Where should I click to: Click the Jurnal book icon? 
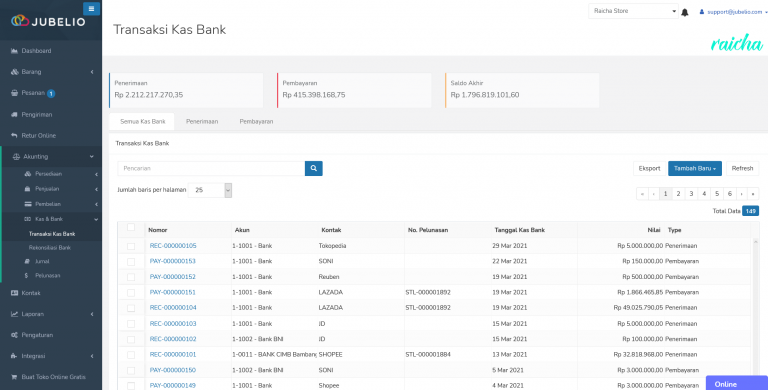pyautogui.click(x=27, y=262)
